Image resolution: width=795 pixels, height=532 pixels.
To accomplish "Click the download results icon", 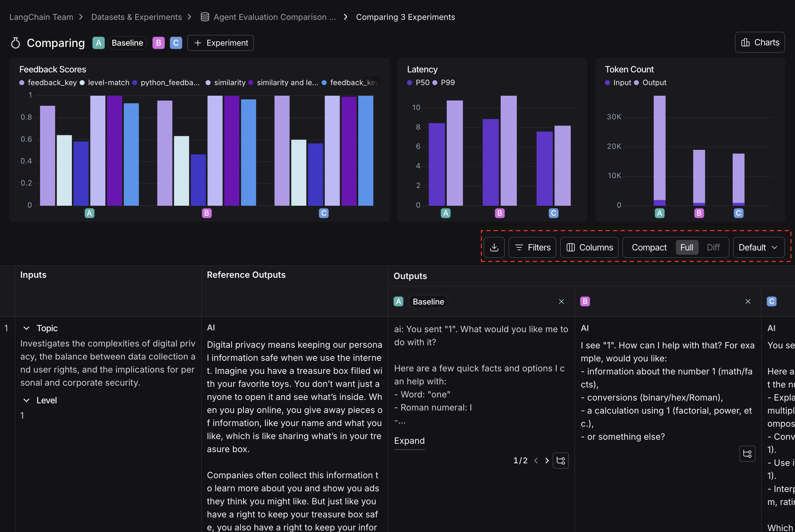I will (495, 247).
